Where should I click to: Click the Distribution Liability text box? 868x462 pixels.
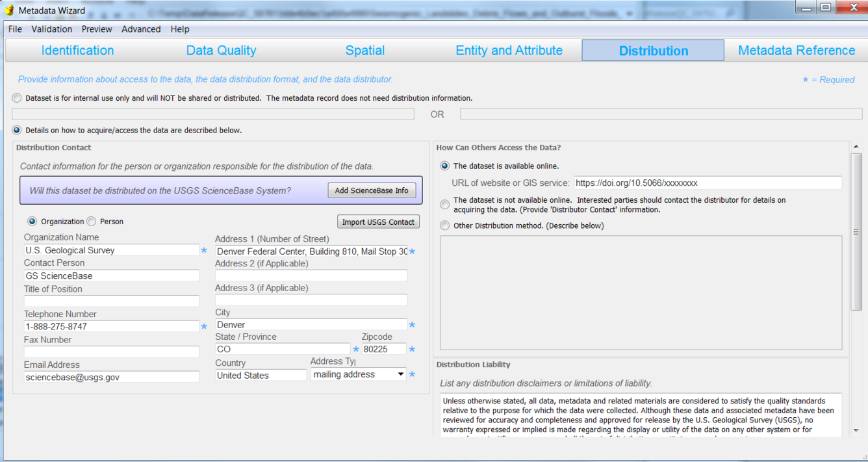tap(641, 415)
